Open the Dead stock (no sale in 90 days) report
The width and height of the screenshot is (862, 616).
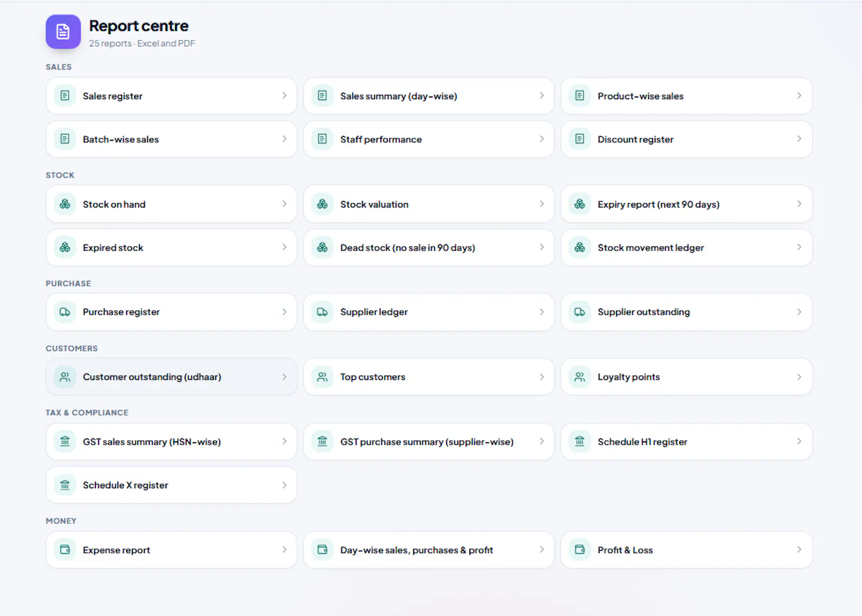point(429,247)
